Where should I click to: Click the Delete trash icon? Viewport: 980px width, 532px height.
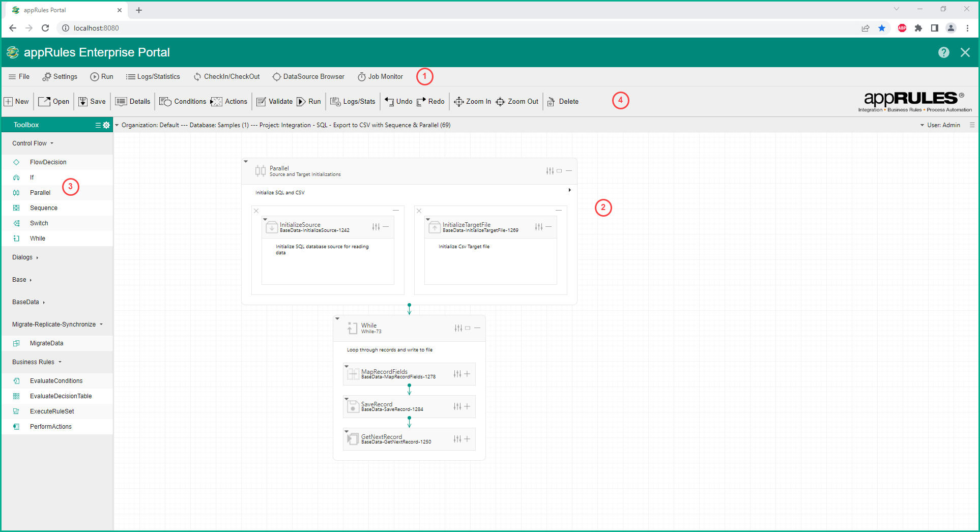(551, 102)
